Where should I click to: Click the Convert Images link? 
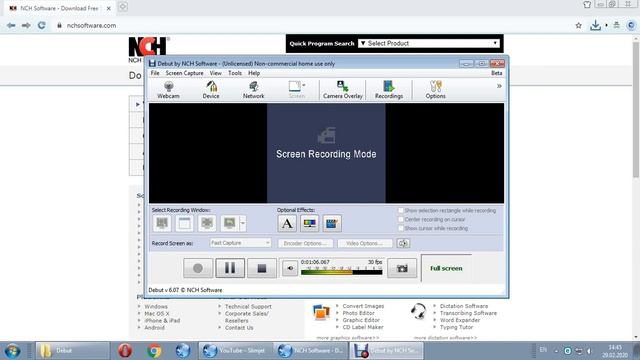click(x=363, y=306)
